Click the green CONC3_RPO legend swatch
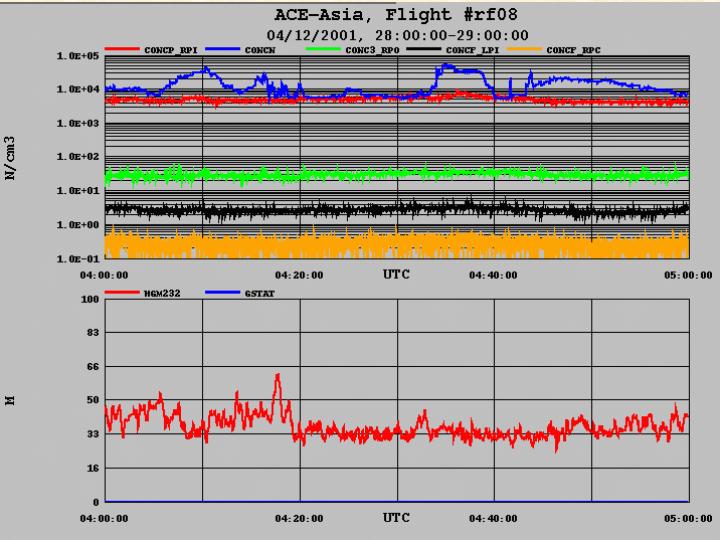The width and height of the screenshot is (720, 540). point(323,49)
